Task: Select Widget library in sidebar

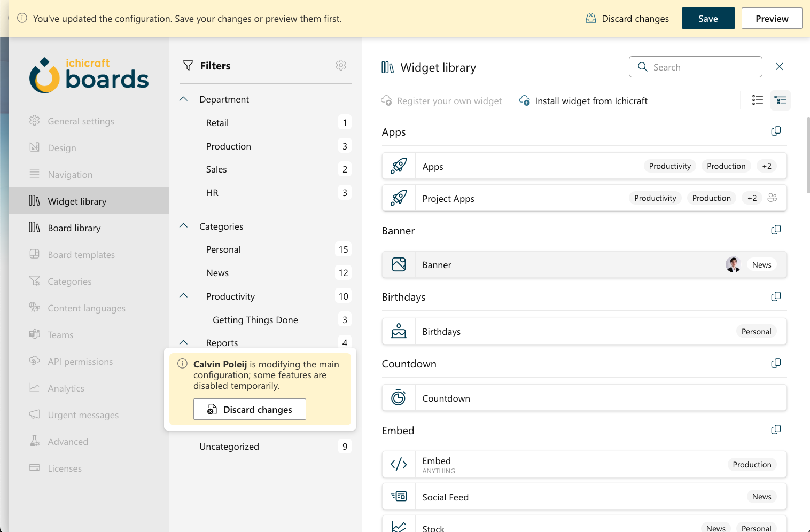Action: coord(89,201)
